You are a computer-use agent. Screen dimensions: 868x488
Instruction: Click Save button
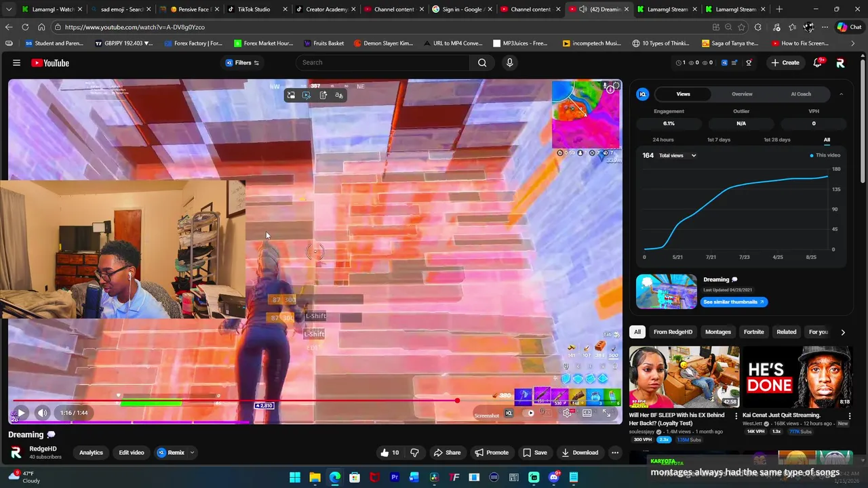tap(534, 452)
